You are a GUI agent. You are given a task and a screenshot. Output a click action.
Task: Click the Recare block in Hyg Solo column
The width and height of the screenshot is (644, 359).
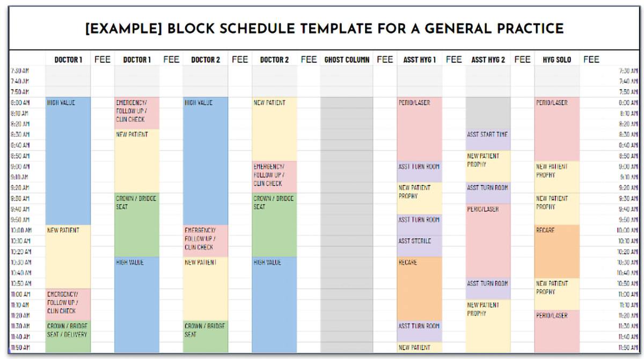pos(557,251)
